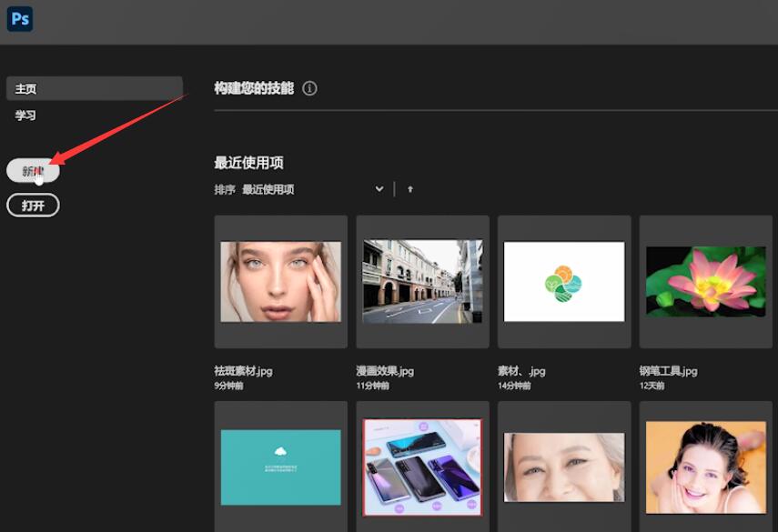Click the file name 素材、.jpg

pos(521,371)
